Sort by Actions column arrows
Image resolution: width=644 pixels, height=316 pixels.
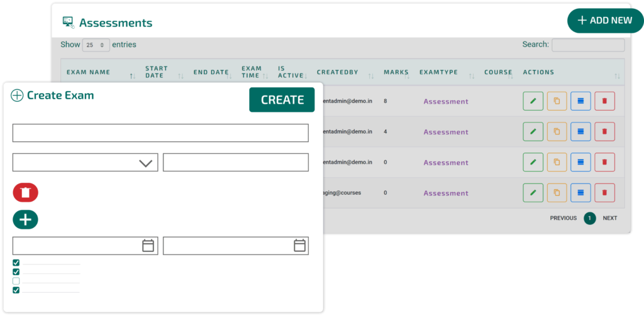(618, 76)
